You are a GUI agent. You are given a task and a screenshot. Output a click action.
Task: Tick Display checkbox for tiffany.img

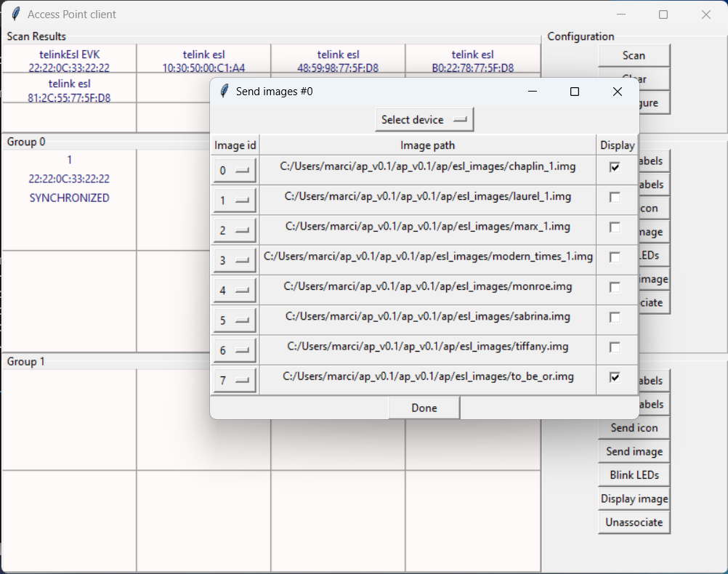(x=615, y=347)
